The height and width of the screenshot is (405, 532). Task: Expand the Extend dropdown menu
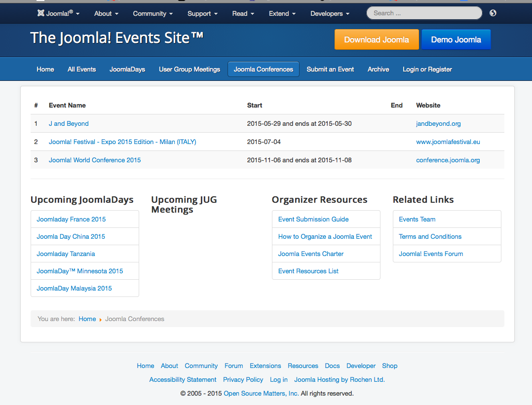click(282, 14)
